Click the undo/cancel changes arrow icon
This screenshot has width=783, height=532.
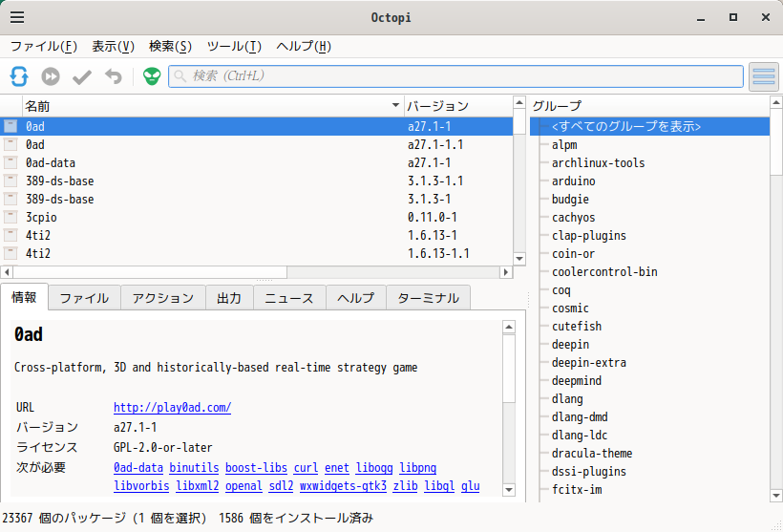point(114,76)
